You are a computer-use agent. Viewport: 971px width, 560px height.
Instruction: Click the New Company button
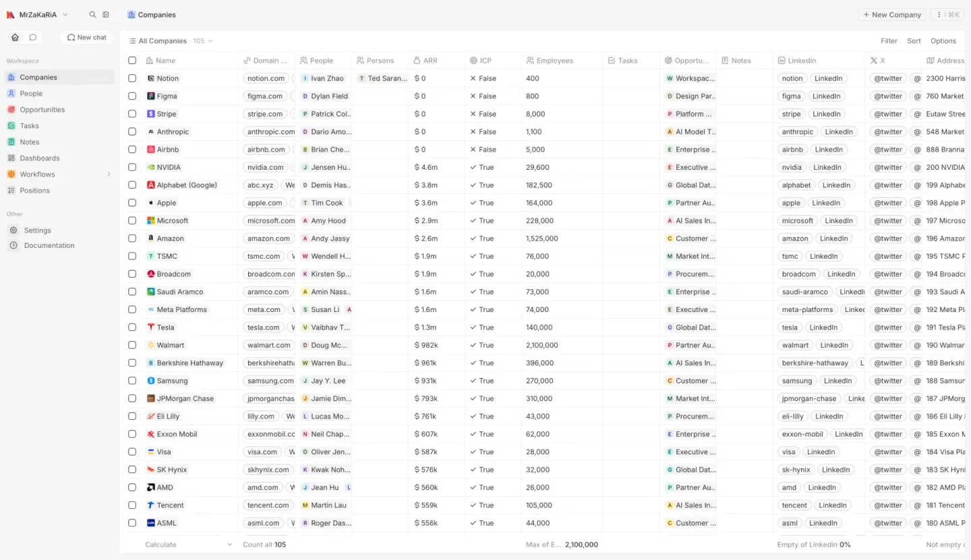[x=891, y=15]
